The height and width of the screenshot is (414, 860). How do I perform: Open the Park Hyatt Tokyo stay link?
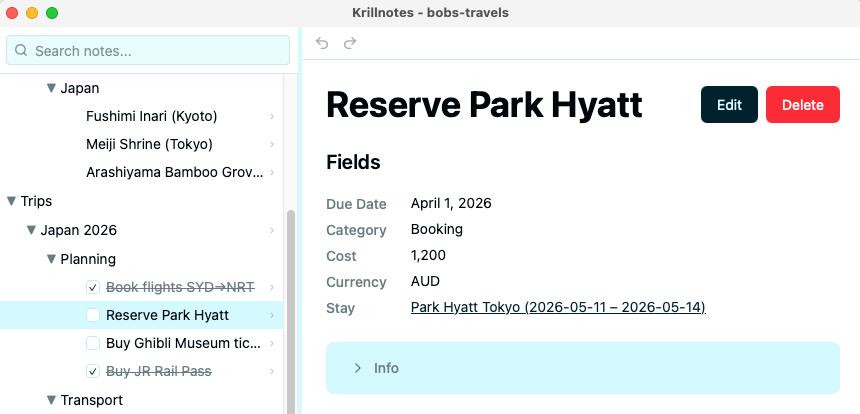tap(558, 307)
